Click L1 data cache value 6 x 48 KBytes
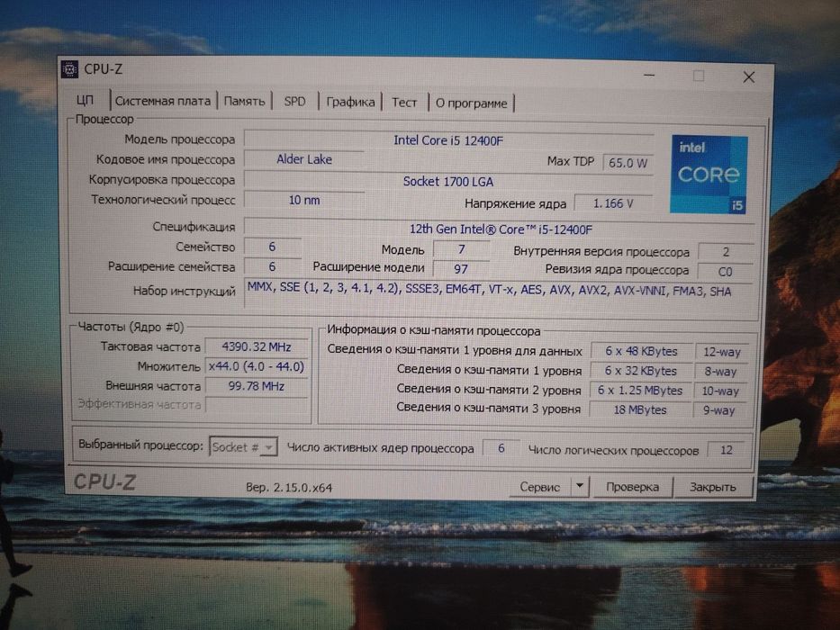The width and height of the screenshot is (840, 630). click(641, 351)
